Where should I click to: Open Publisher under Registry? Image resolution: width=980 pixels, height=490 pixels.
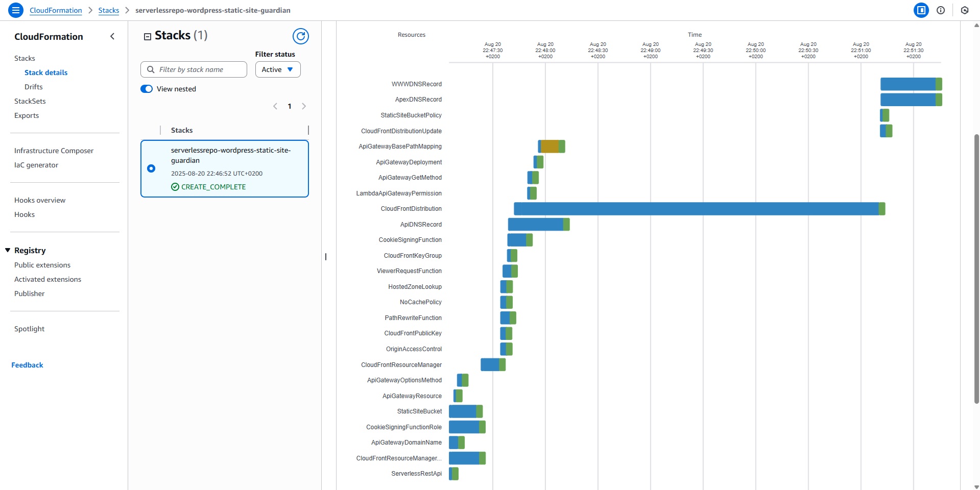30,293
